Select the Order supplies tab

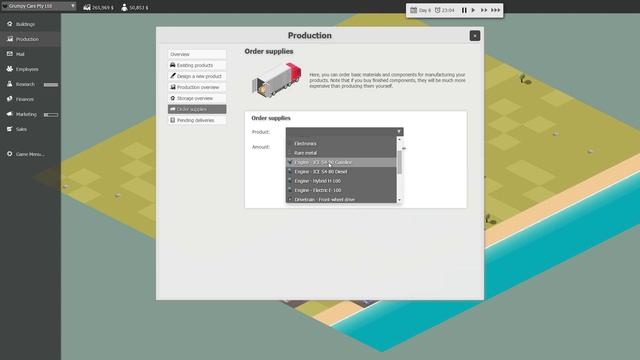pos(197,109)
